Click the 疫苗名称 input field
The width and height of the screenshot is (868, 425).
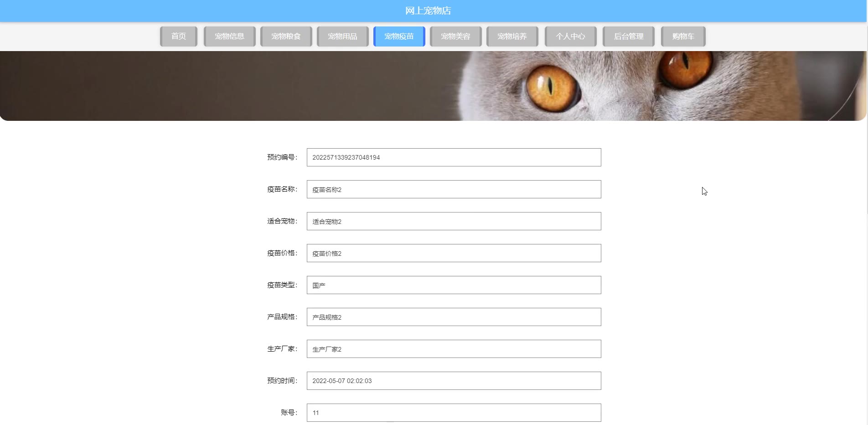click(x=454, y=189)
